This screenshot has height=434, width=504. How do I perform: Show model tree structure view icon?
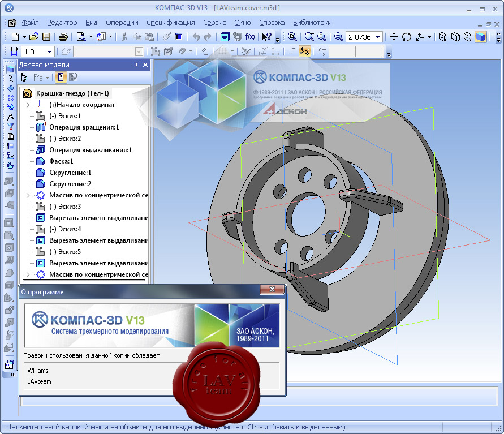[24, 78]
